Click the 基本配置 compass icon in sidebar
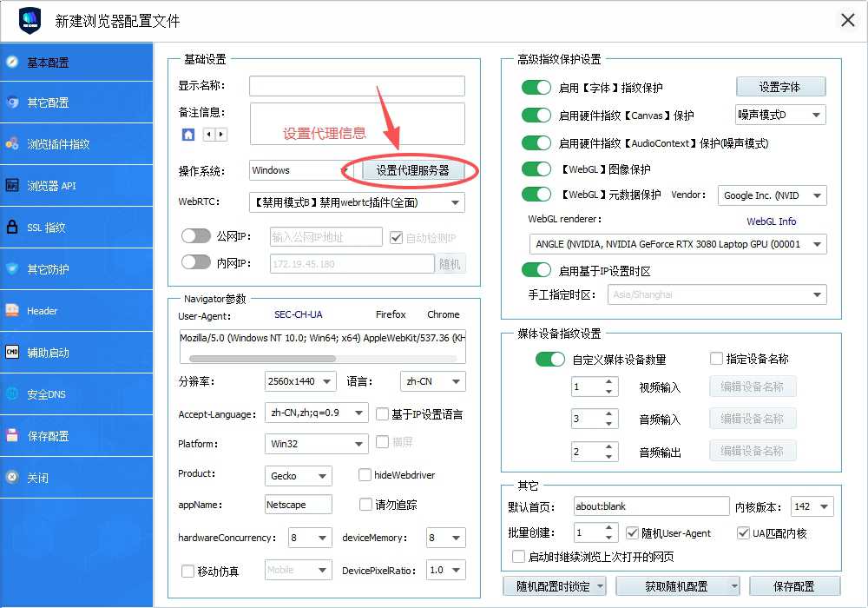 (x=12, y=62)
